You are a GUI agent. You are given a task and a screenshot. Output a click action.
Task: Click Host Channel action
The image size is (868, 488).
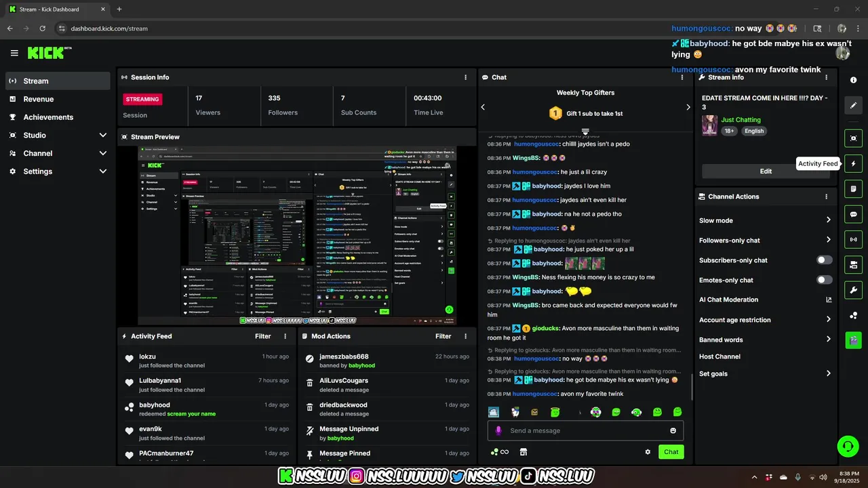[719, 357]
